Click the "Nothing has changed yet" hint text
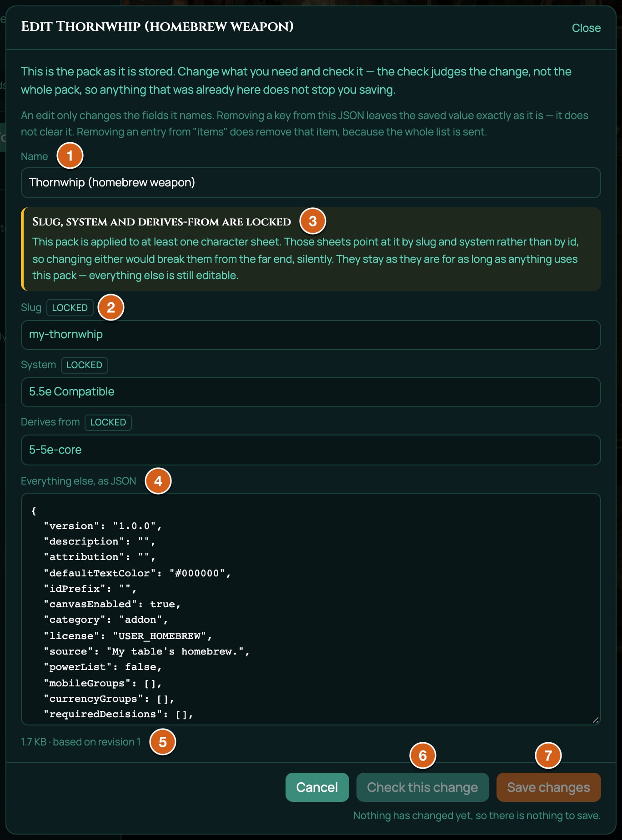Screen dimensions: 622x840 [477, 815]
